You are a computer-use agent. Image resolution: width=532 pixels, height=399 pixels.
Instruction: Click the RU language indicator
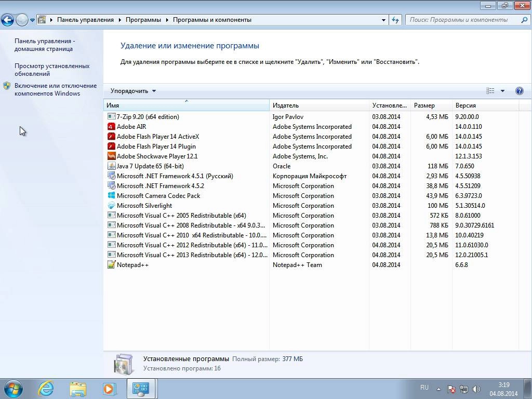tap(424, 388)
